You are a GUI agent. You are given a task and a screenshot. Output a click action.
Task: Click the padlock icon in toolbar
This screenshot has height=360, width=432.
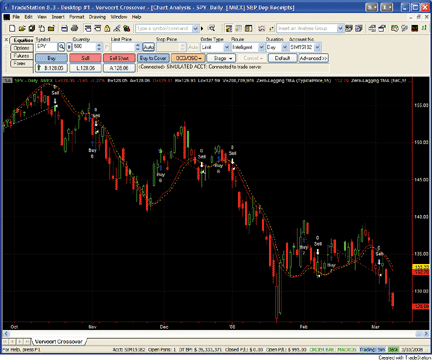[107, 28]
